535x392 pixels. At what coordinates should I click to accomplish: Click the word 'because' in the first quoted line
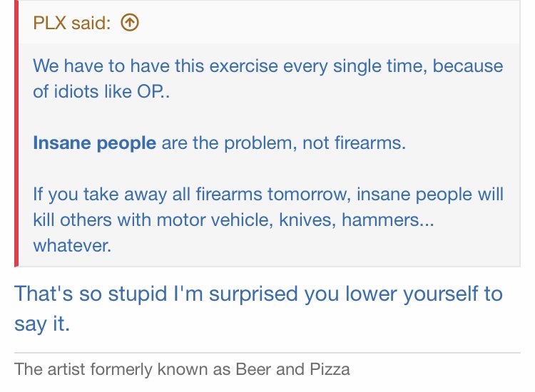coord(468,66)
